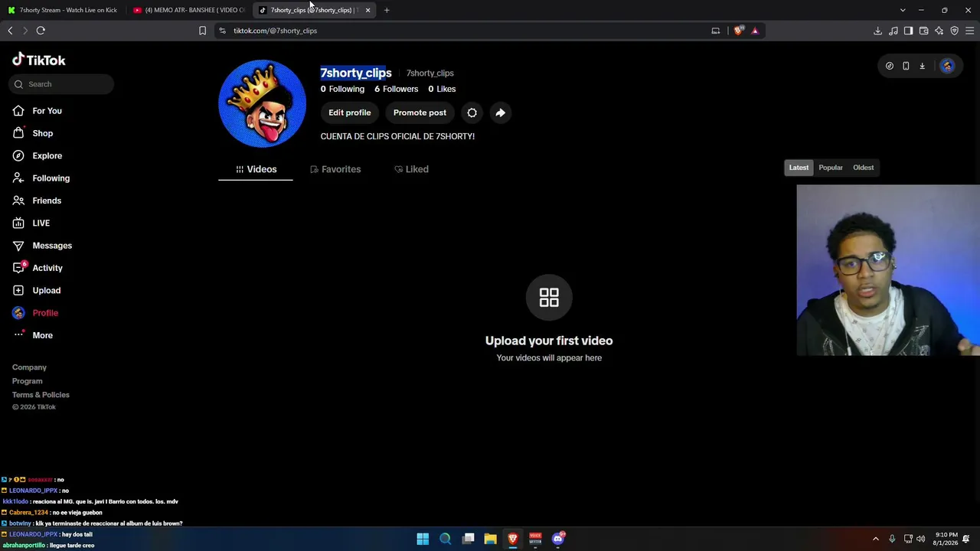Open profile settings gear icon

click(x=472, y=112)
